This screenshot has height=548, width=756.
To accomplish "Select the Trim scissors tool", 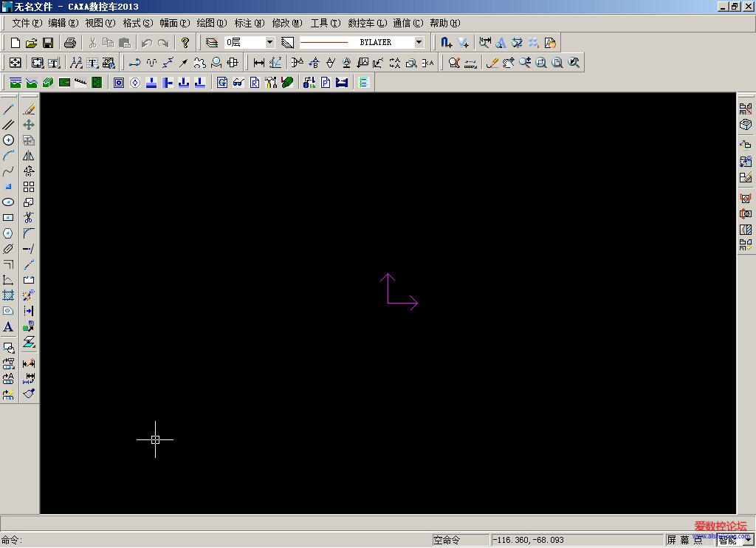I will click(x=29, y=217).
